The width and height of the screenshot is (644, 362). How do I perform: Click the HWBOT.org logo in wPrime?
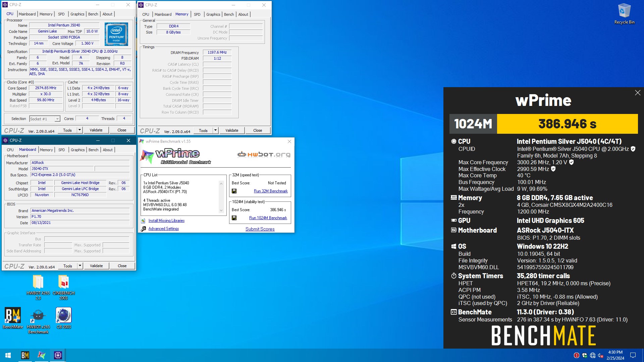coord(264,155)
